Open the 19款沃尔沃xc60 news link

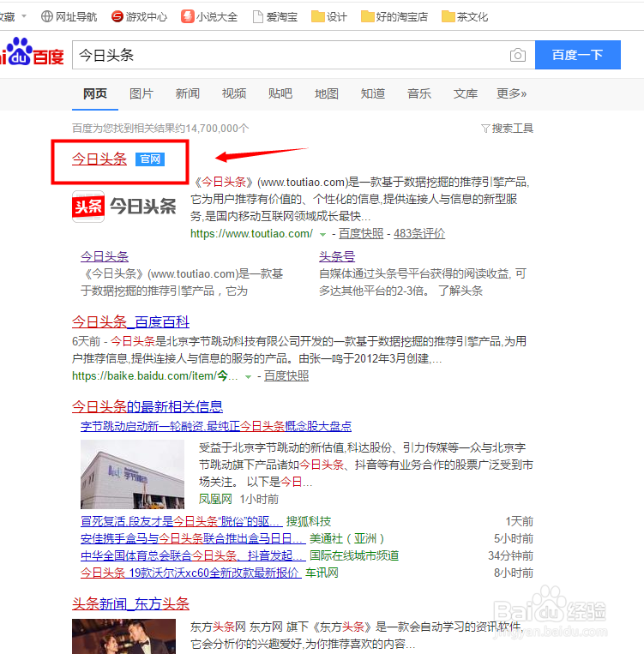(190, 573)
